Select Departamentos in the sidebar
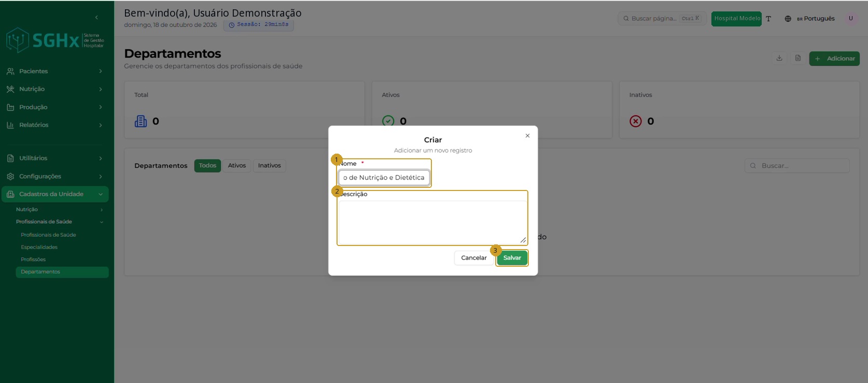 [x=62, y=272]
